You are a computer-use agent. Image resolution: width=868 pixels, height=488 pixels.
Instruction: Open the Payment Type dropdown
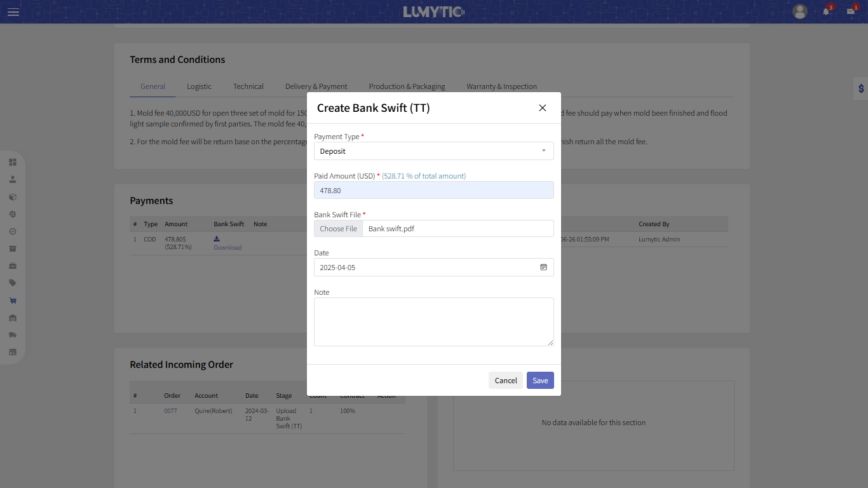coord(434,151)
